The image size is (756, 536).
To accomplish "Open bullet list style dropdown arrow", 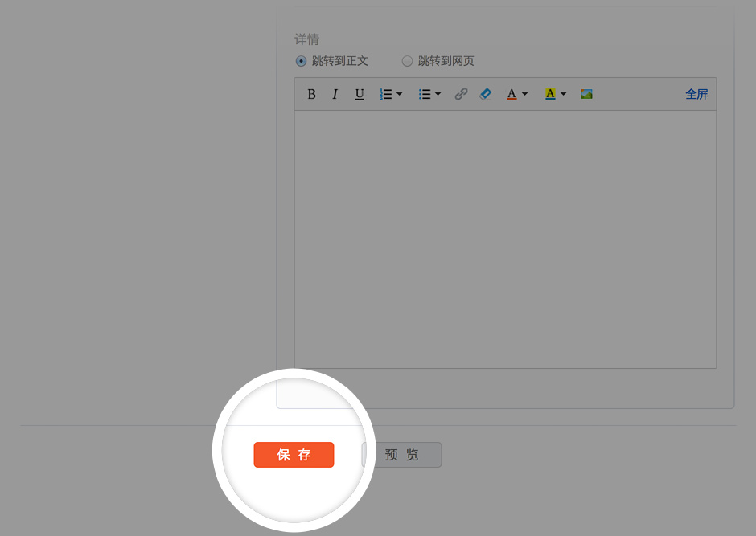I will pos(438,94).
